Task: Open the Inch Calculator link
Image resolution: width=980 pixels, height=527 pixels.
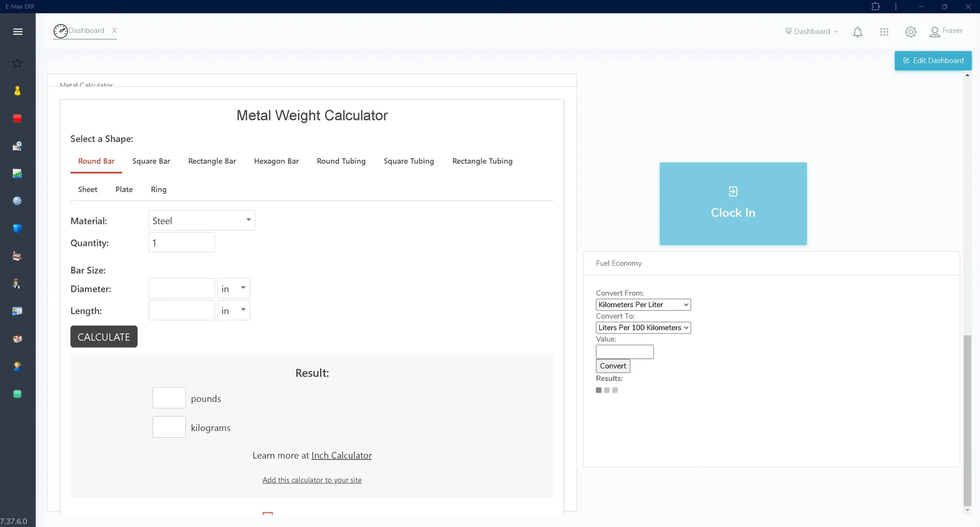Action: [341, 456]
